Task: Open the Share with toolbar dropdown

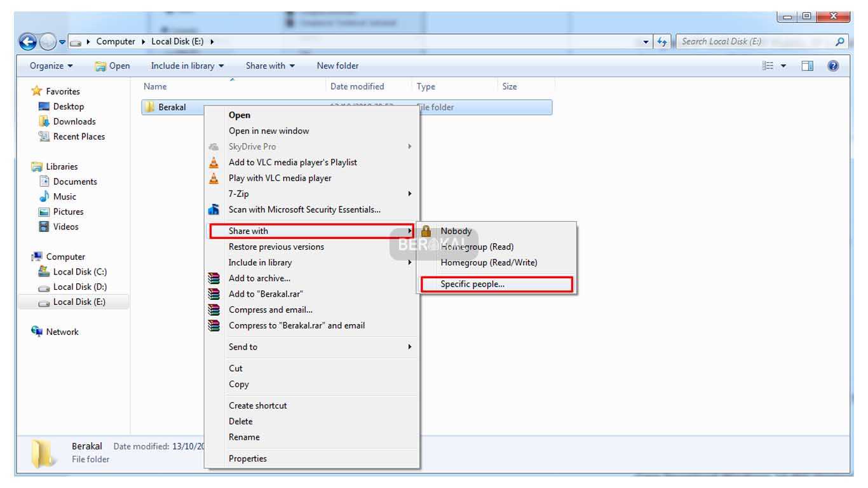Action: click(x=271, y=65)
